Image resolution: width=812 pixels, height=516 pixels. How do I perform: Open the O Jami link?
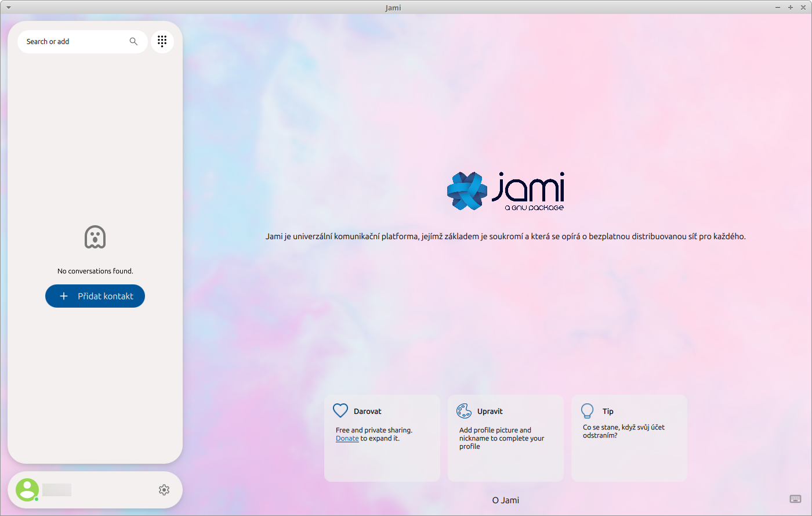point(506,500)
